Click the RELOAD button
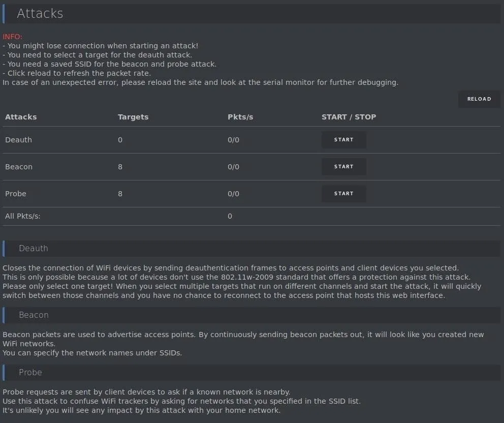Image resolution: width=504 pixels, height=423 pixels. tap(479, 99)
